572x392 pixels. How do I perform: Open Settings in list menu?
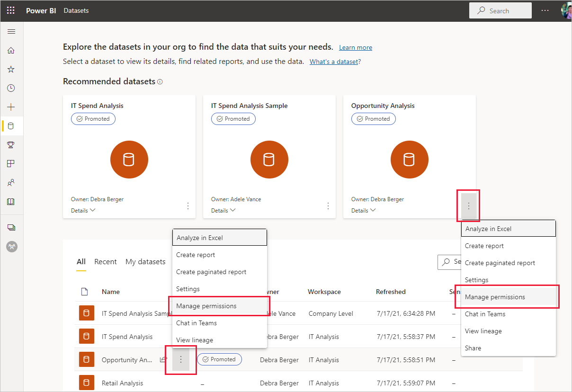pos(220,289)
